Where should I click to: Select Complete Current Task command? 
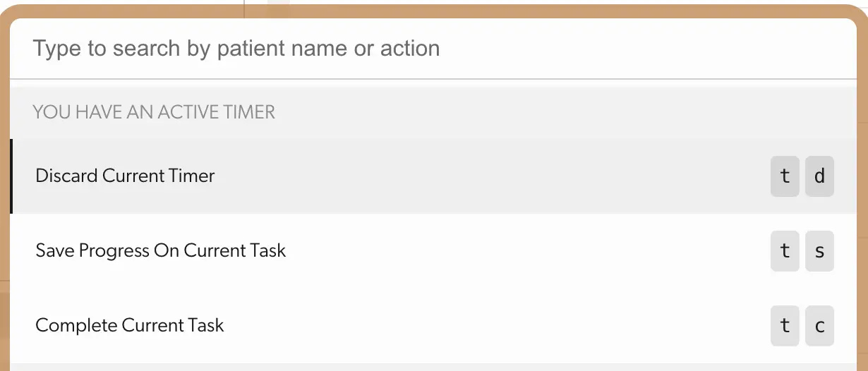click(x=129, y=325)
